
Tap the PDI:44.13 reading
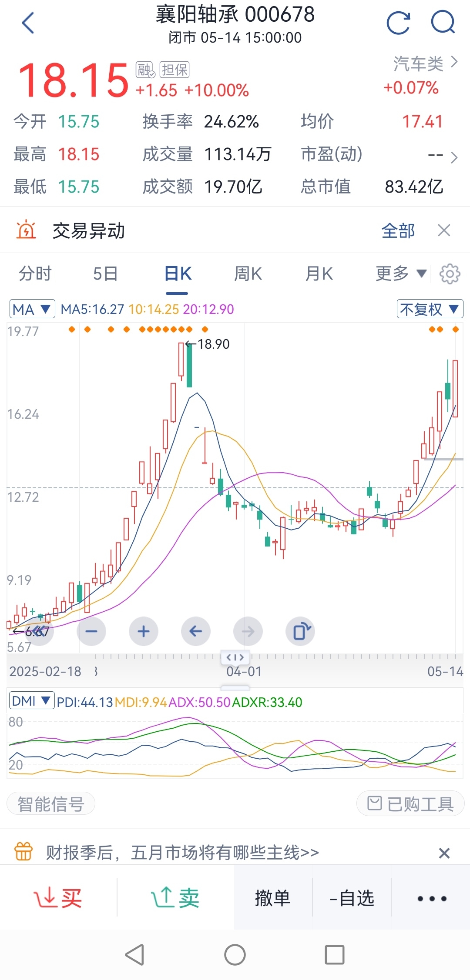[85, 702]
